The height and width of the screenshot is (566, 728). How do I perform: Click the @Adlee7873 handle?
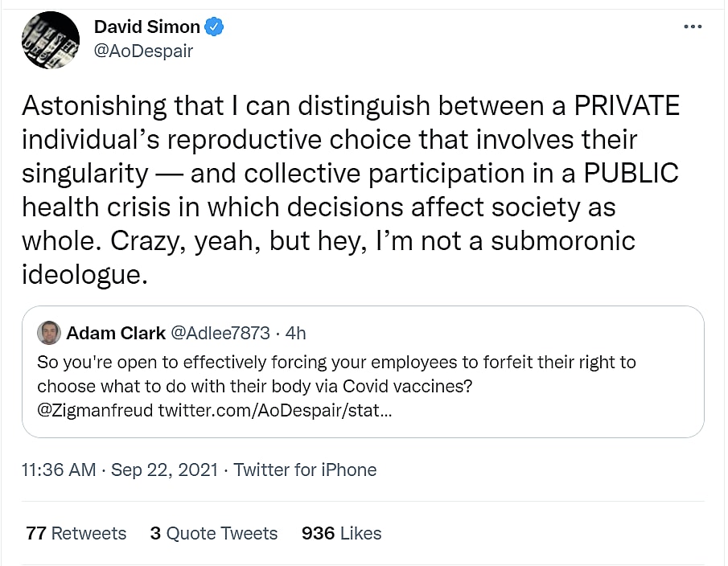tap(219, 333)
